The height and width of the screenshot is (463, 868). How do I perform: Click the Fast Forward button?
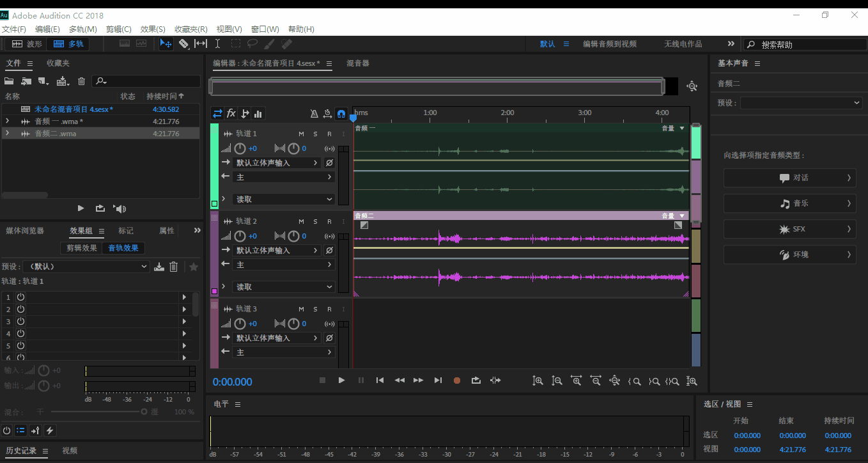pyautogui.click(x=418, y=381)
